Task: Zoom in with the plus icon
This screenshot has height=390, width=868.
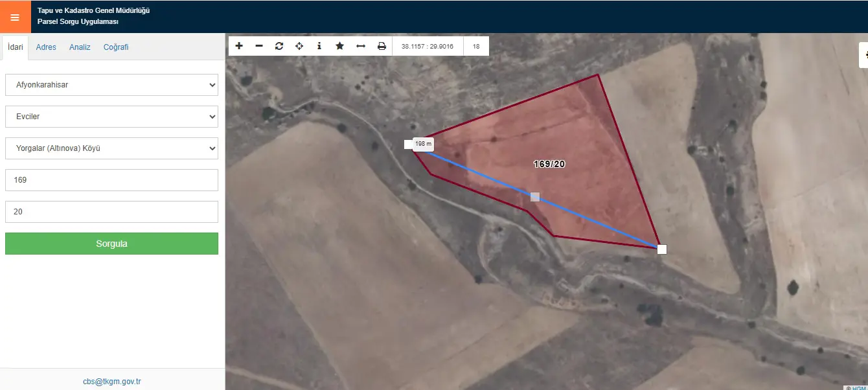Action: coord(239,46)
